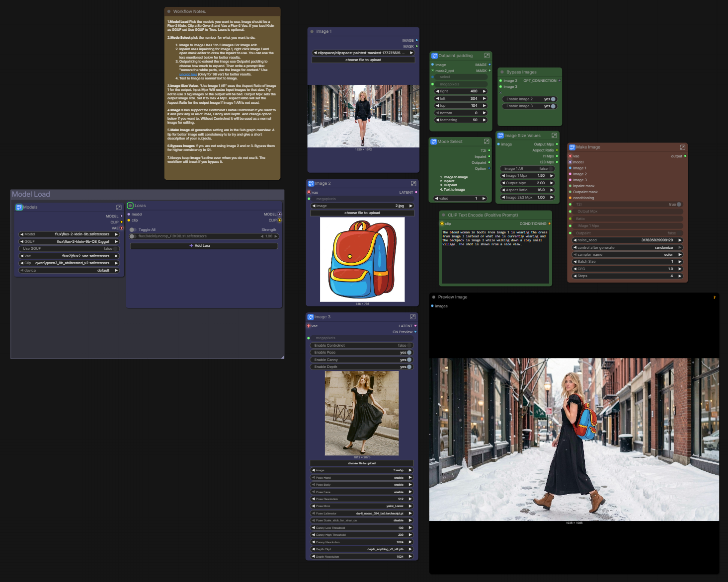Open the Mode Select subgraph expand icon
The image size is (728, 582).
(486, 142)
